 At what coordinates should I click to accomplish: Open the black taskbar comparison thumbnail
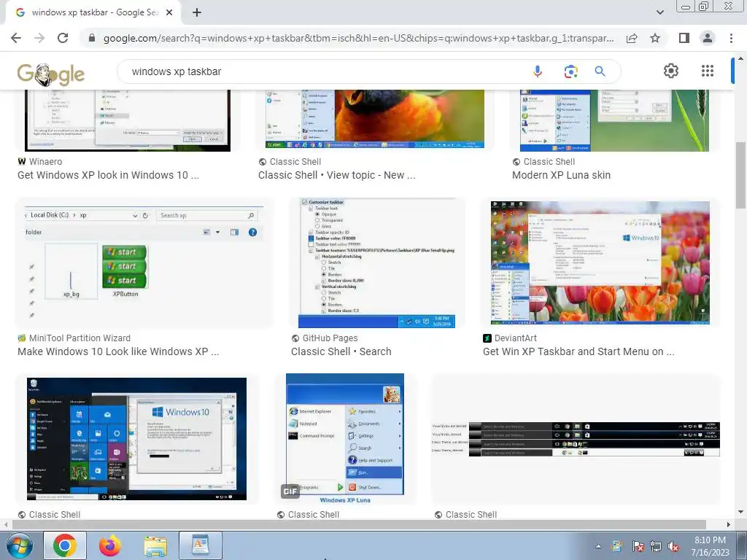[x=576, y=439]
